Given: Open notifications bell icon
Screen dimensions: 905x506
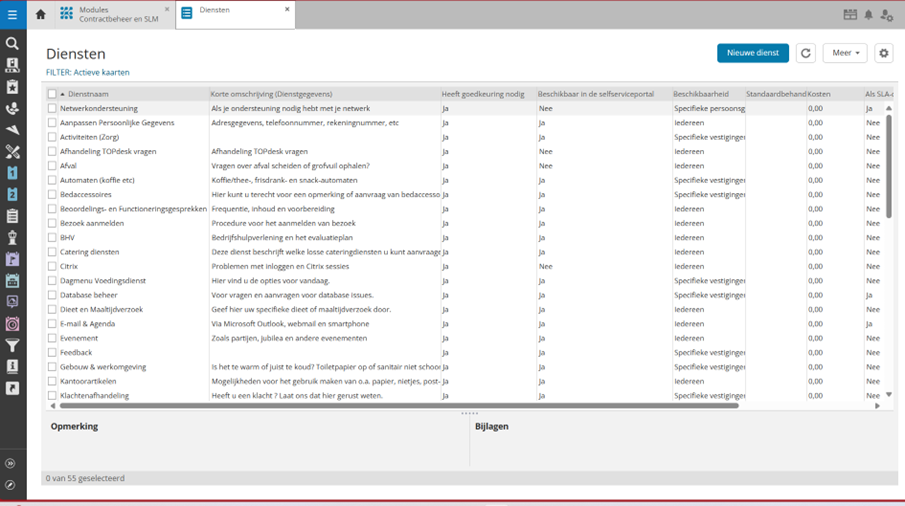Looking at the screenshot, I should pos(868,15).
